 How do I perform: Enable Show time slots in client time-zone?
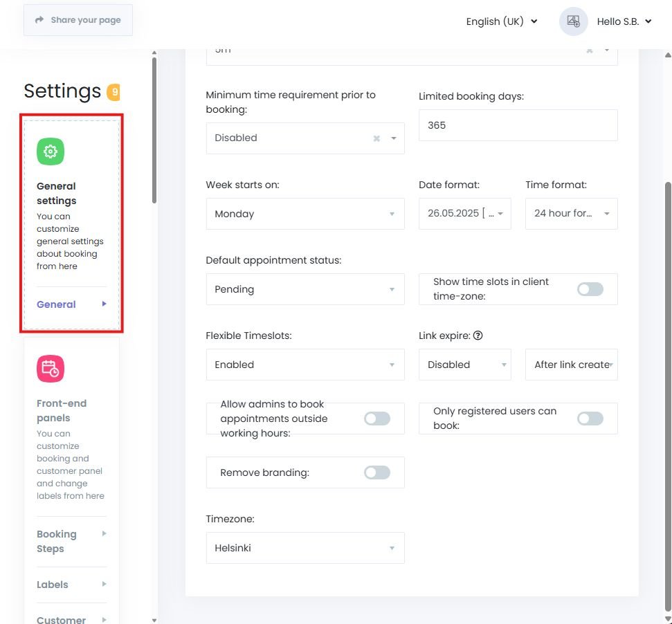pos(590,288)
